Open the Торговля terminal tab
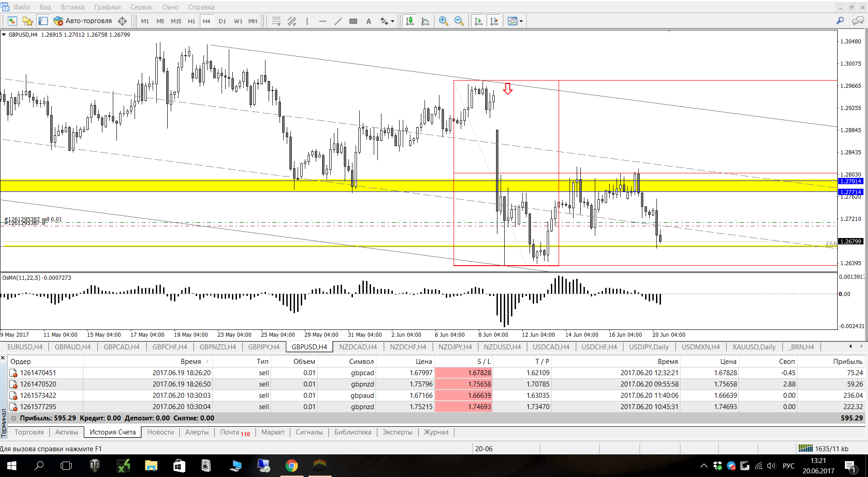 [x=29, y=432]
